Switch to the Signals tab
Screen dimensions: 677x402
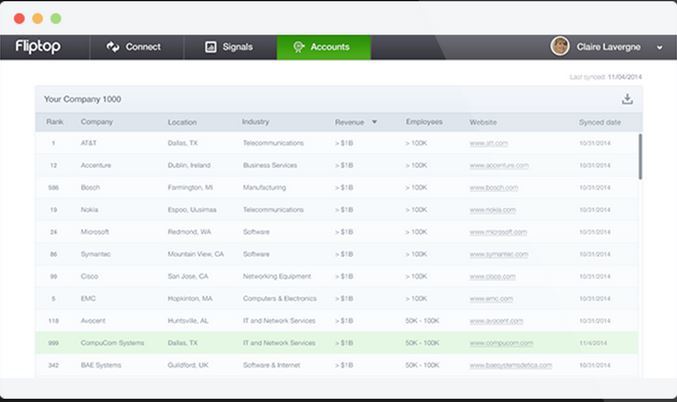coord(230,47)
